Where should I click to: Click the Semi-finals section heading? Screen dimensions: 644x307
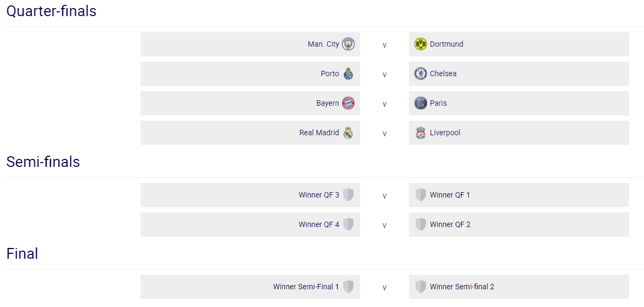tap(43, 162)
